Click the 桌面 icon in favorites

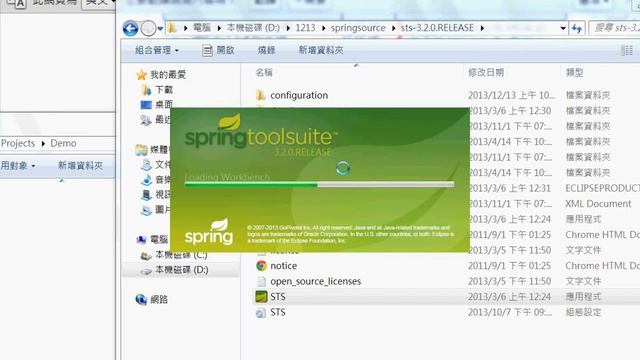146,105
